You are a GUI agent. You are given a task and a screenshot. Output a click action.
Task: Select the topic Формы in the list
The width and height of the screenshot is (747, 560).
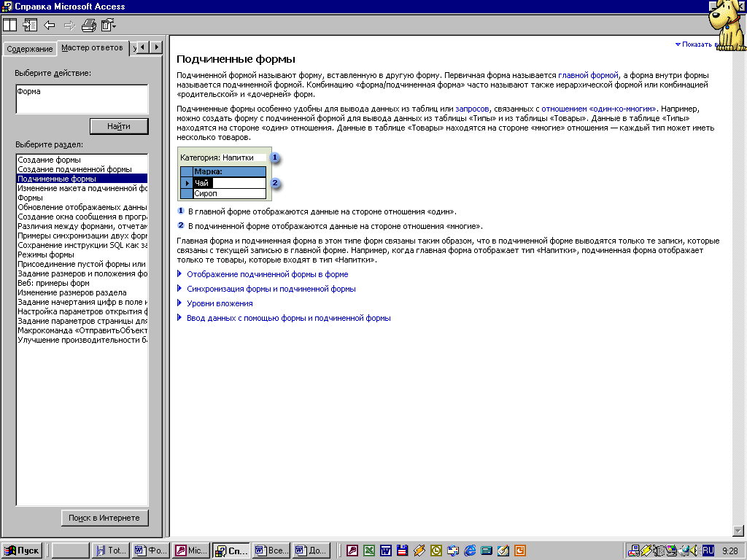coord(82,198)
